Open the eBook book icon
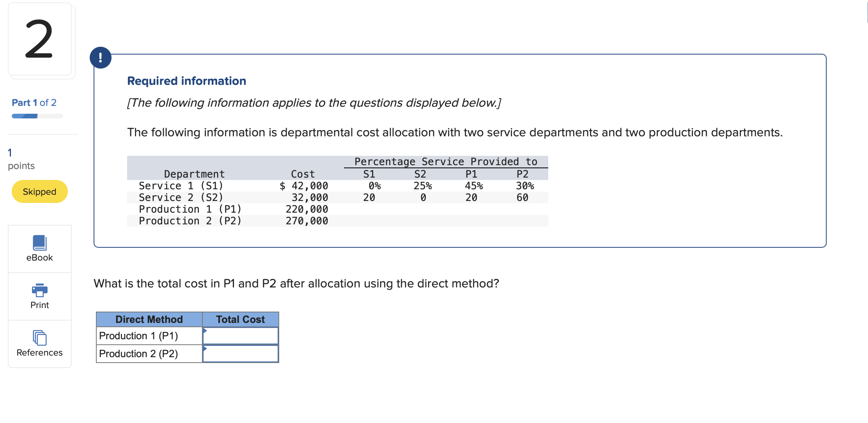Viewport: 868px width, 423px height. [x=39, y=243]
